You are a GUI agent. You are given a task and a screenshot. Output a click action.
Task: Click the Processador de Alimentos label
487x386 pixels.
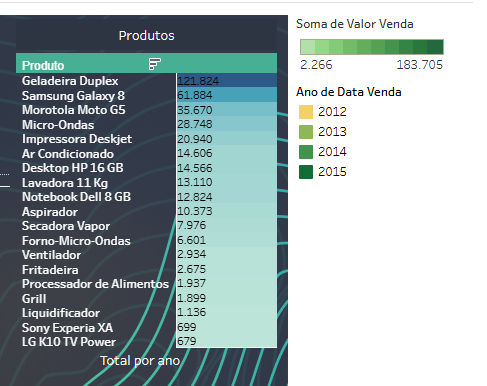click(x=95, y=284)
